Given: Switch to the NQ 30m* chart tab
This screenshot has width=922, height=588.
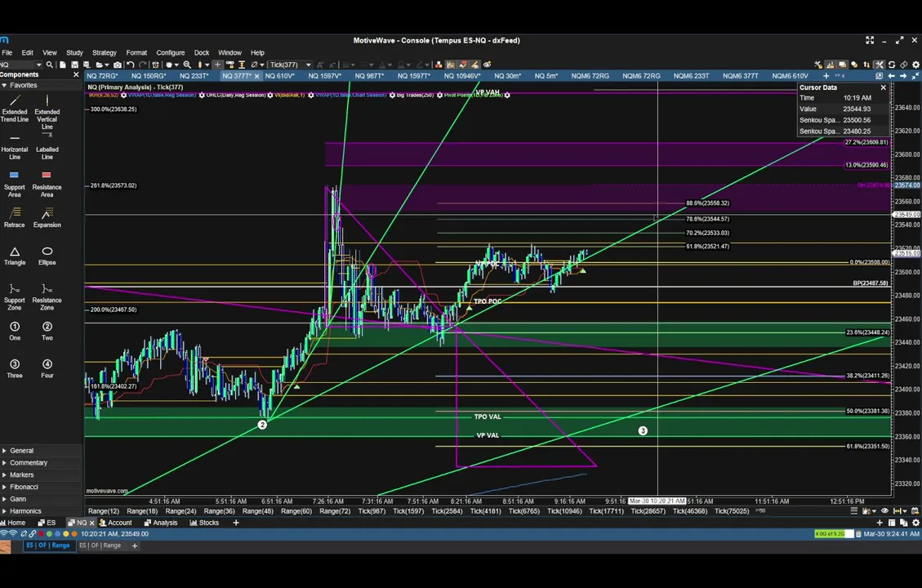Looking at the screenshot, I should point(507,76).
